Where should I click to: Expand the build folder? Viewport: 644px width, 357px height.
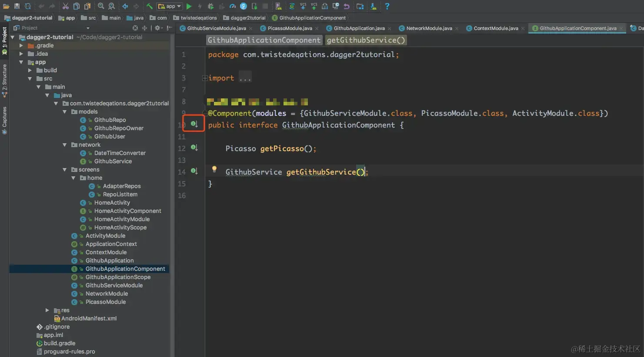click(30, 70)
